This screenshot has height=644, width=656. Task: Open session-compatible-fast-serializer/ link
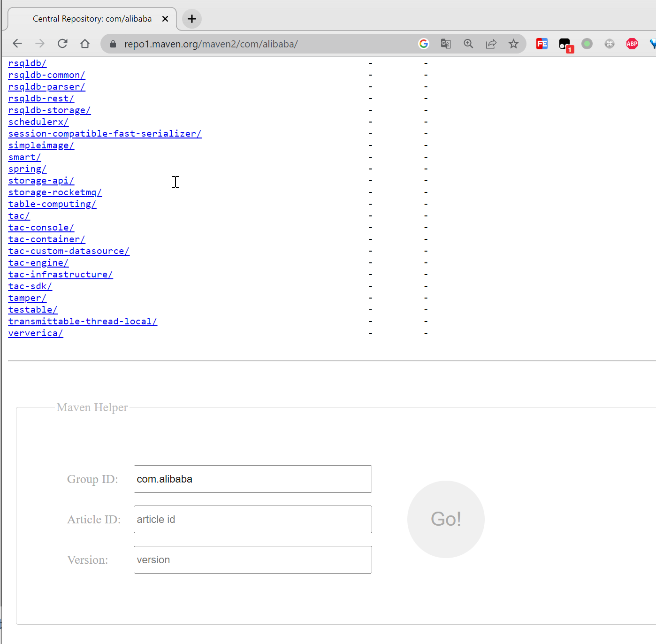(x=105, y=134)
